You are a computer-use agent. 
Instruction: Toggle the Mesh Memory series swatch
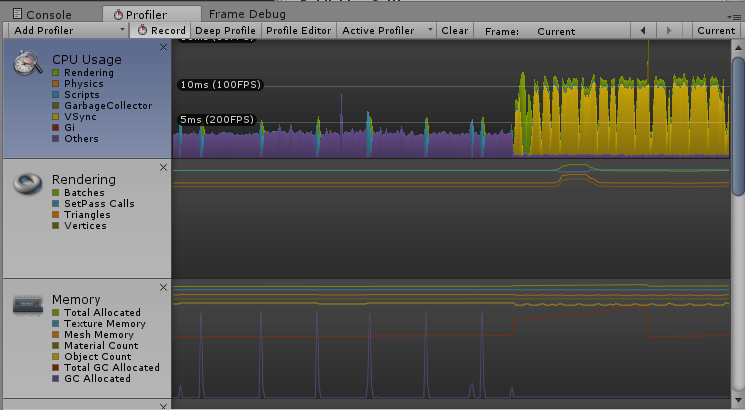[x=56, y=334]
